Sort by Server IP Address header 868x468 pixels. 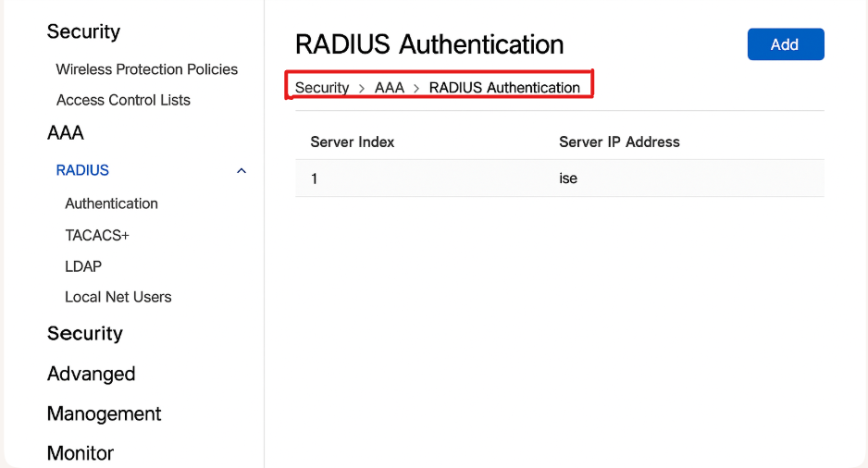[619, 142]
